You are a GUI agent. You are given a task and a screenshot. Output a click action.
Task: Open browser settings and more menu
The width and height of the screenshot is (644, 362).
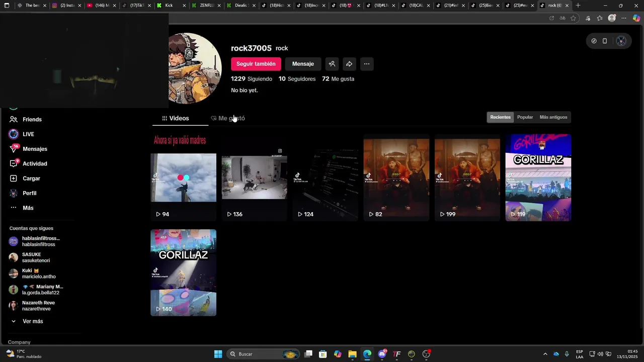tap(624, 18)
